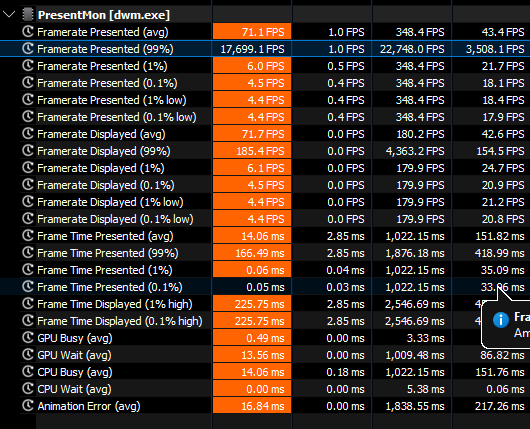Click the 4,363.2 FPS maximum value
The image size is (530, 429).
(415, 151)
